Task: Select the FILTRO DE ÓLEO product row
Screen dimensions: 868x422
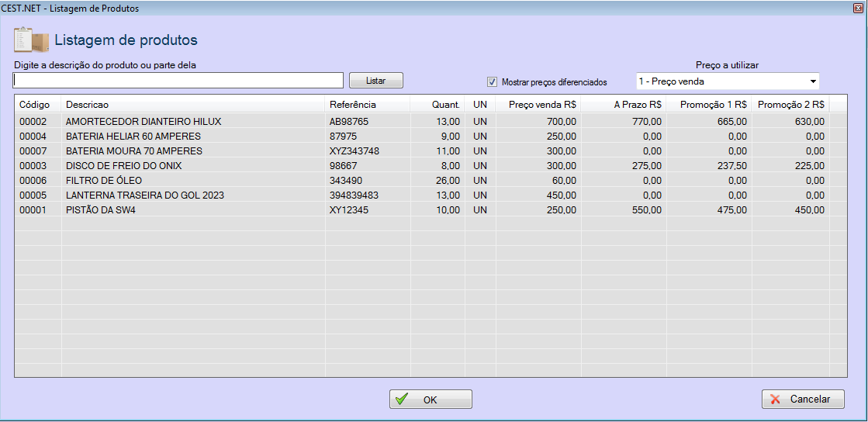Action: pyautogui.click(x=104, y=181)
